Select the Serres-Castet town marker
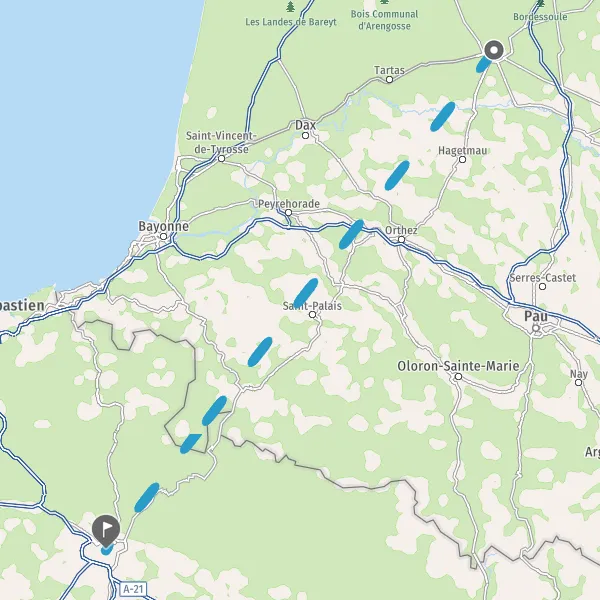Screen dimensions: 600x600 (542, 286)
